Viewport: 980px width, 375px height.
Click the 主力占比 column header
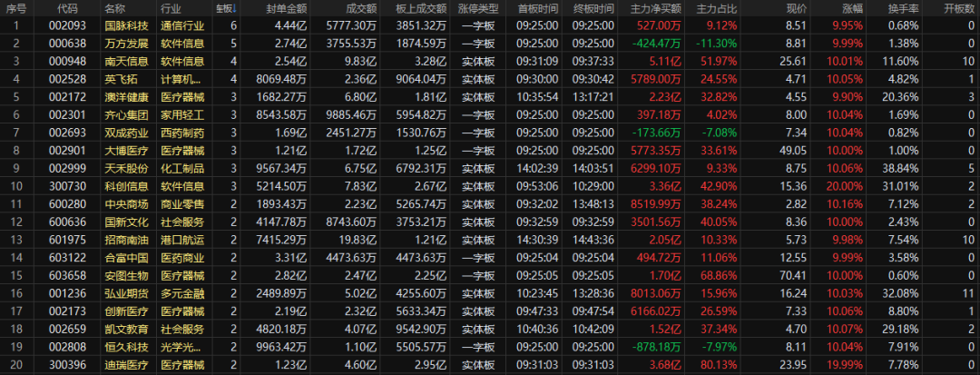pos(716,9)
